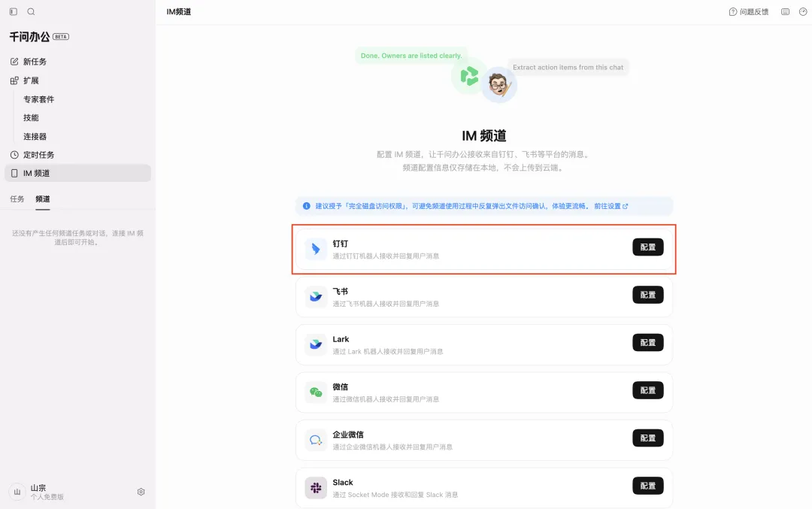The height and width of the screenshot is (509, 812).
Task: Click the IM 频道 sidebar icon
Action: [14, 174]
